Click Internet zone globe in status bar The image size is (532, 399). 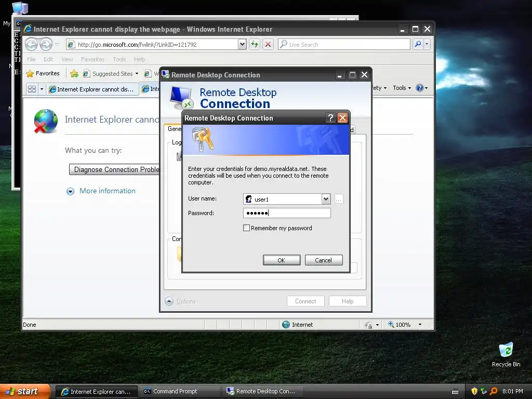coord(286,324)
